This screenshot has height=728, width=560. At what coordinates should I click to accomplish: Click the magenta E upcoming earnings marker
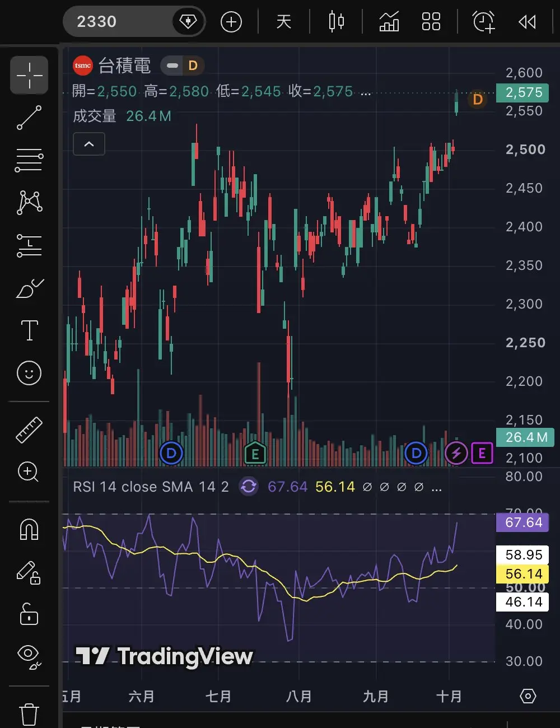pos(482,453)
